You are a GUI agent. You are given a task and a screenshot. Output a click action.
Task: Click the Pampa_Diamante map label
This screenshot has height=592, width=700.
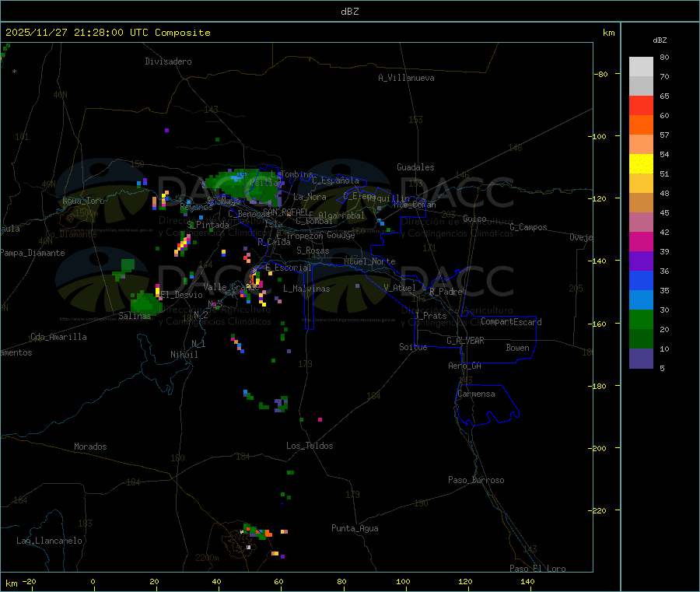[33, 253]
